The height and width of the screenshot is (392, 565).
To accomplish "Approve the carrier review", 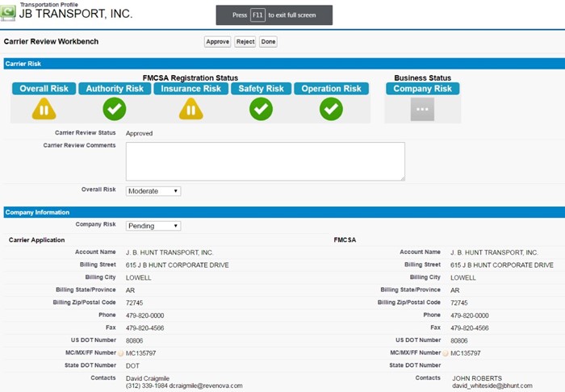I will [x=218, y=42].
